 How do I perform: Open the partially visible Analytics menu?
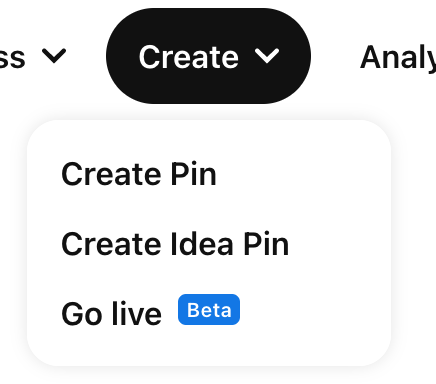pos(398,57)
